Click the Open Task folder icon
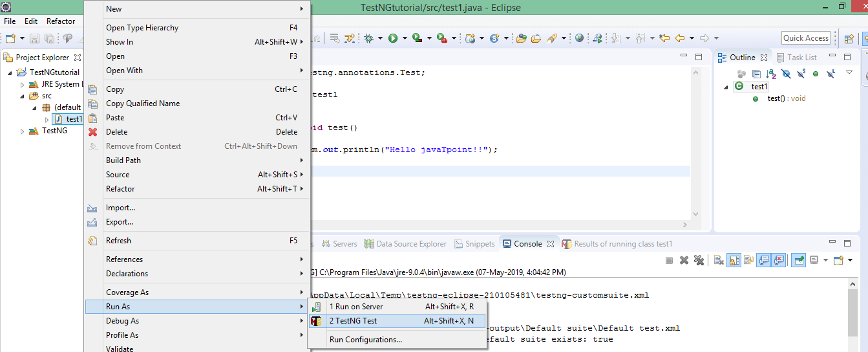The height and width of the screenshot is (352, 868). point(536,38)
